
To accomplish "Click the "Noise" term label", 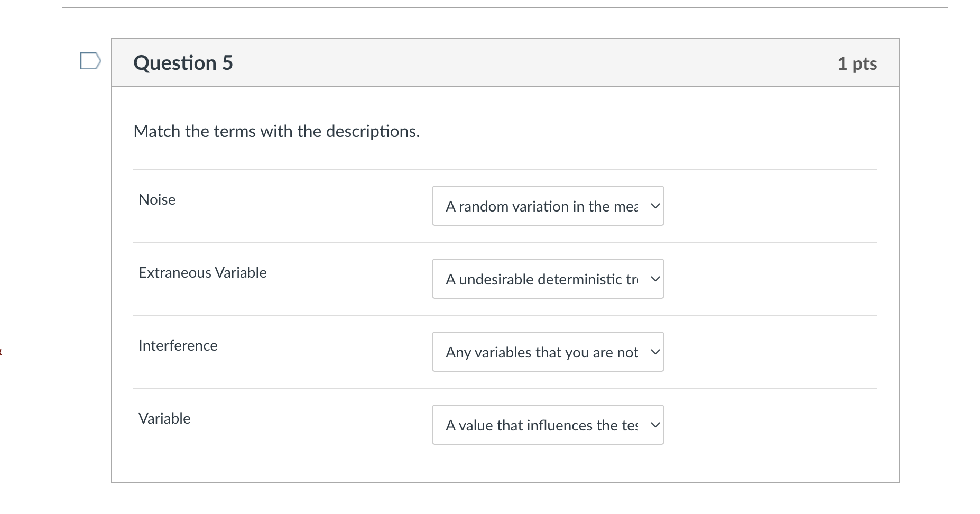I will [157, 200].
